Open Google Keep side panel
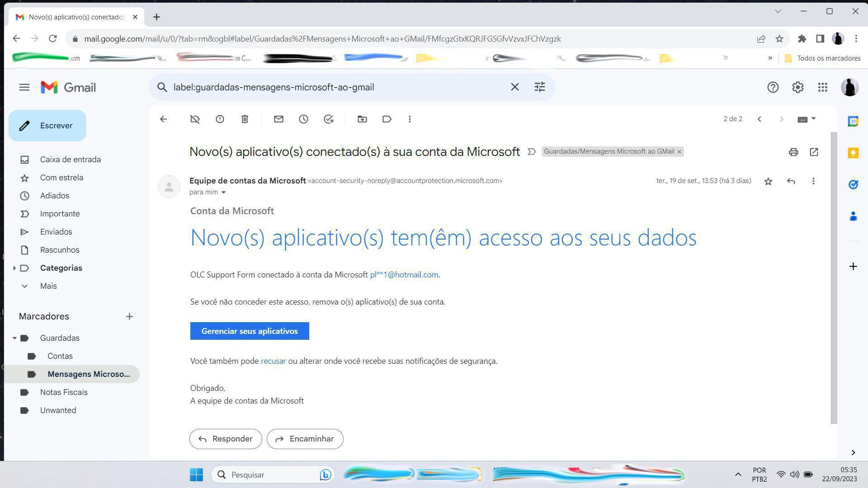868x488 pixels. (x=853, y=153)
